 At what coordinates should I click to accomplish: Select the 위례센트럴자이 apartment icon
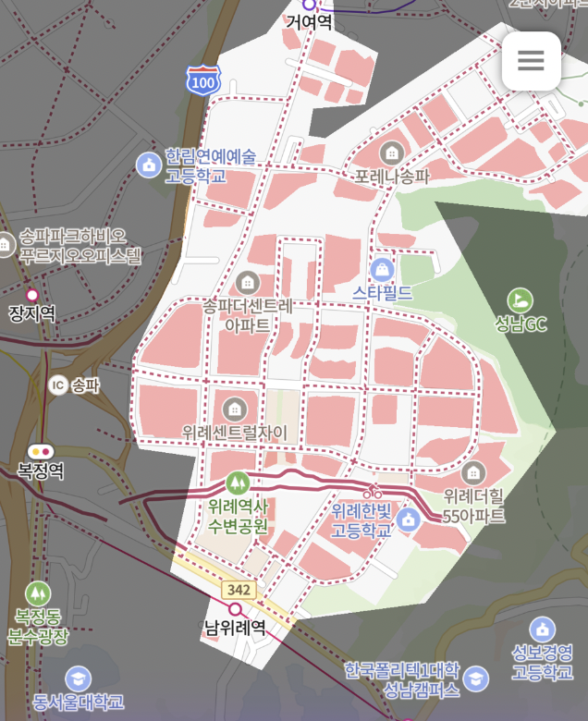click(x=235, y=409)
